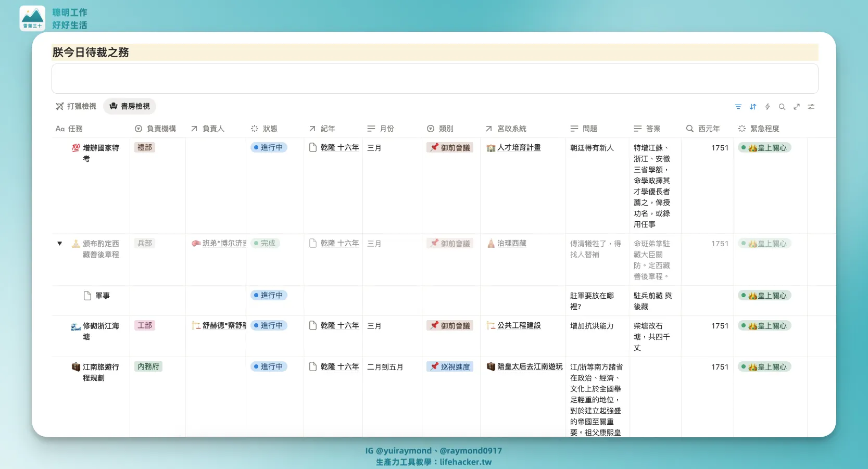Click the database search magnifier icon
The height and width of the screenshot is (469, 868).
(782, 107)
